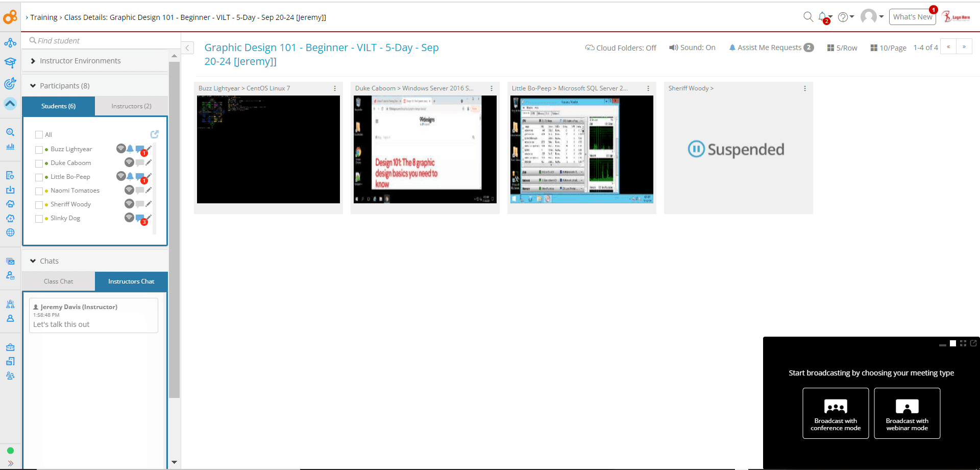980x470 pixels.
Task: Click the pencil edit icon for Duke Caboom
Action: pyautogui.click(x=148, y=162)
